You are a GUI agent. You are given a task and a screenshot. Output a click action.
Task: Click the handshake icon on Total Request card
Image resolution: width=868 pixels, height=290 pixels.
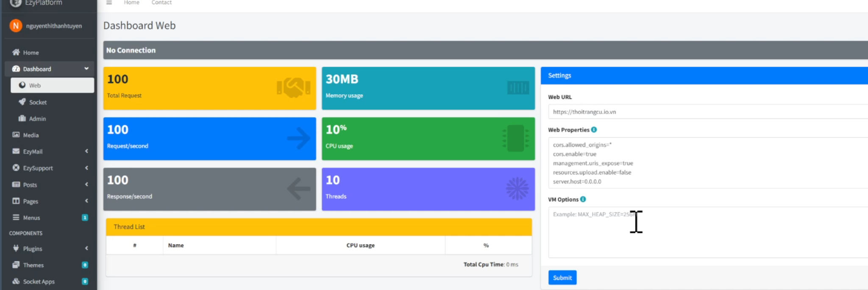pyautogui.click(x=293, y=88)
